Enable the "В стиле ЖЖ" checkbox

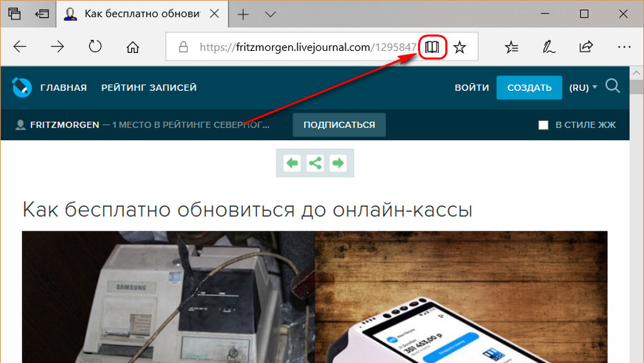pos(543,125)
